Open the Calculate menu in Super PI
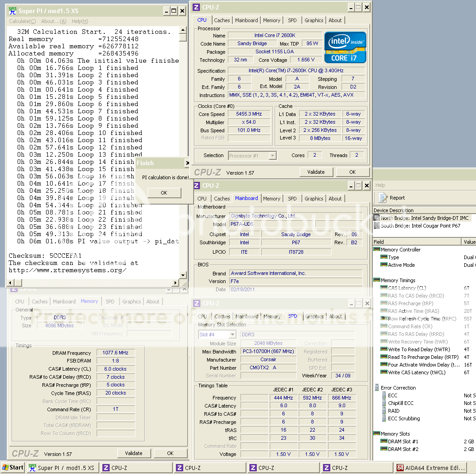The image size is (476, 474). [x=23, y=21]
